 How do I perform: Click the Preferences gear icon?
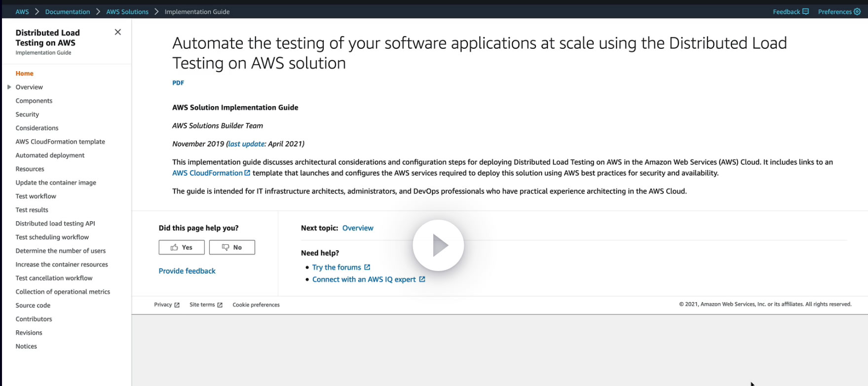pyautogui.click(x=857, y=12)
